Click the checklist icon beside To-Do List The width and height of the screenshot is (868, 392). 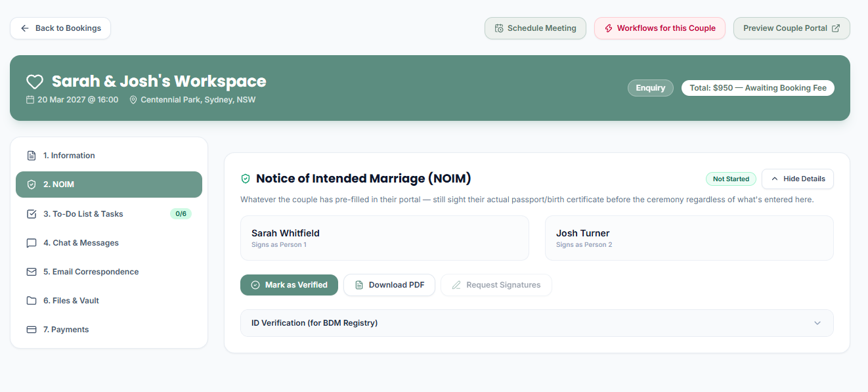click(x=32, y=214)
